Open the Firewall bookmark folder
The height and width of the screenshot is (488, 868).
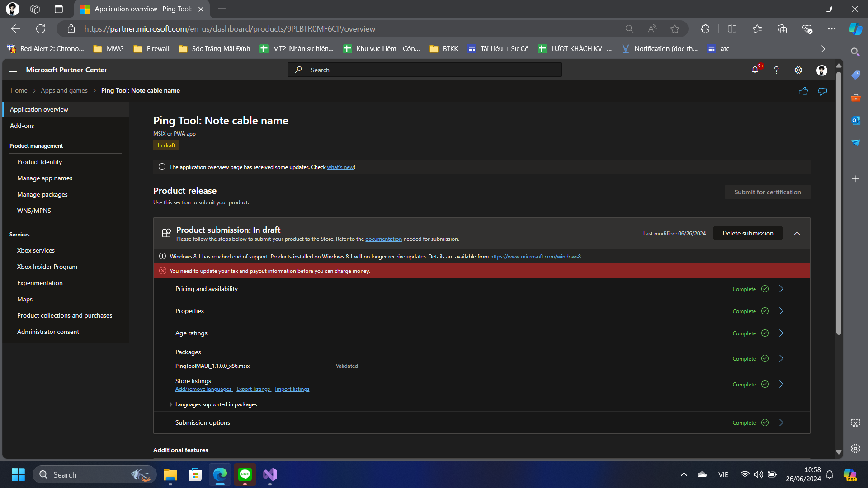(x=151, y=49)
